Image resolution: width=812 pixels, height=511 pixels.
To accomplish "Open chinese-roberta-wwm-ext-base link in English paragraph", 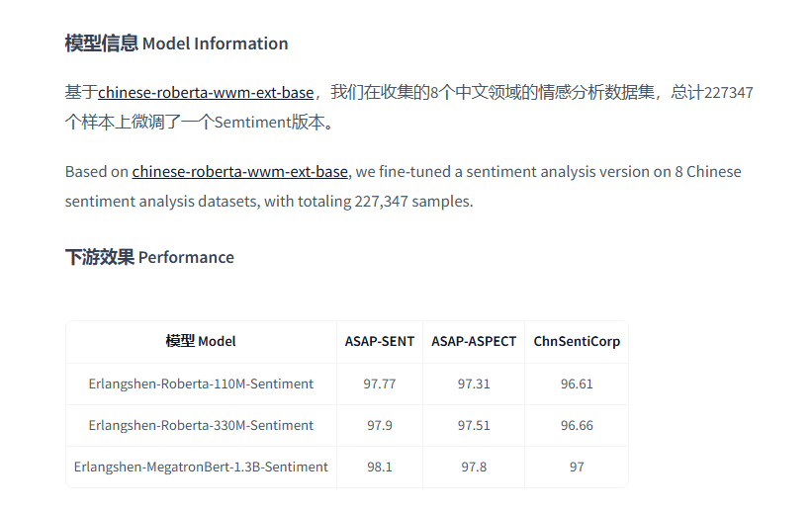I will pyautogui.click(x=239, y=172).
